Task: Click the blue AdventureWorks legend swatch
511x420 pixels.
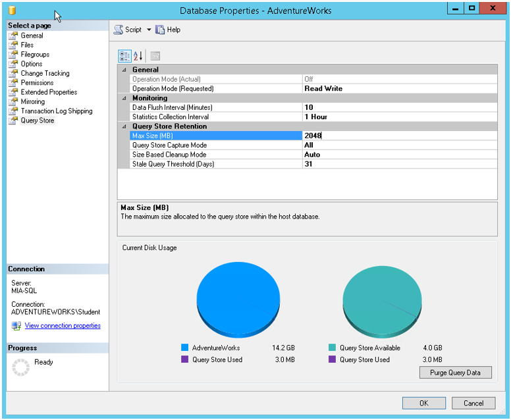Action: 185,348
